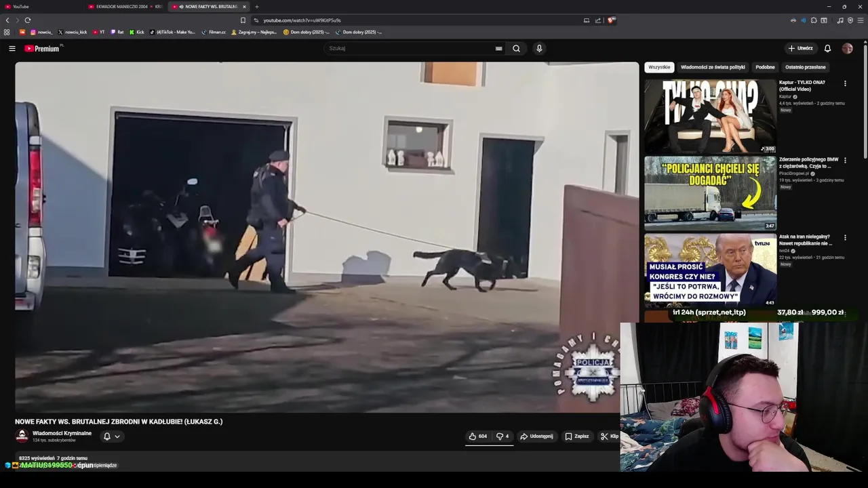
Task: Click the Zapisz save button
Action: pyautogui.click(x=577, y=436)
